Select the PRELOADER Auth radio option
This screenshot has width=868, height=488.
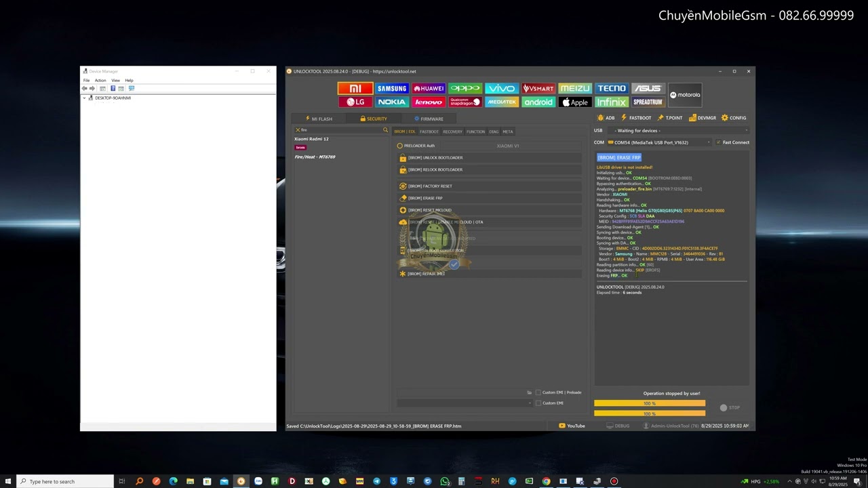(x=400, y=146)
